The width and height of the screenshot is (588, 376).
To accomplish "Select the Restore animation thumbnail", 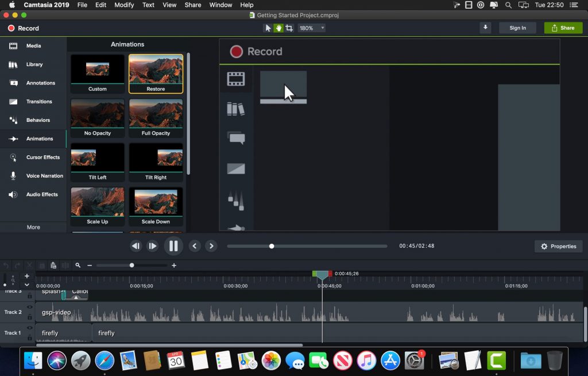I will pos(156,73).
